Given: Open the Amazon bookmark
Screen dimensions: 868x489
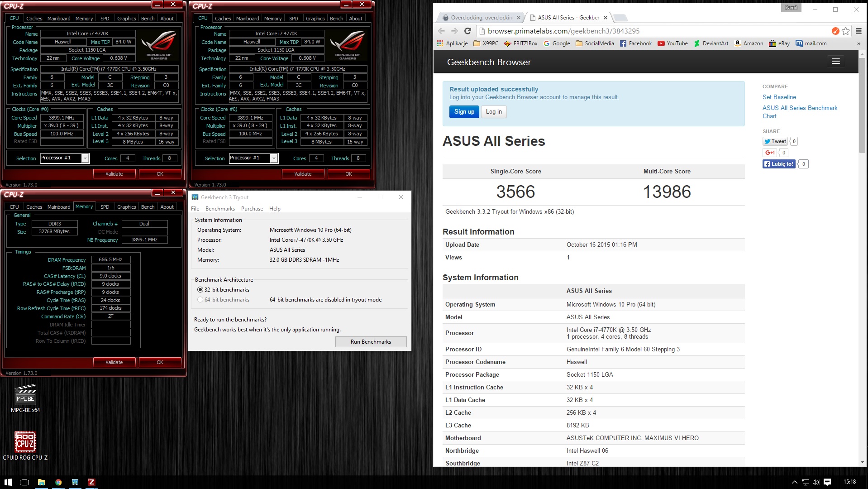Looking at the screenshot, I should (749, 43).
